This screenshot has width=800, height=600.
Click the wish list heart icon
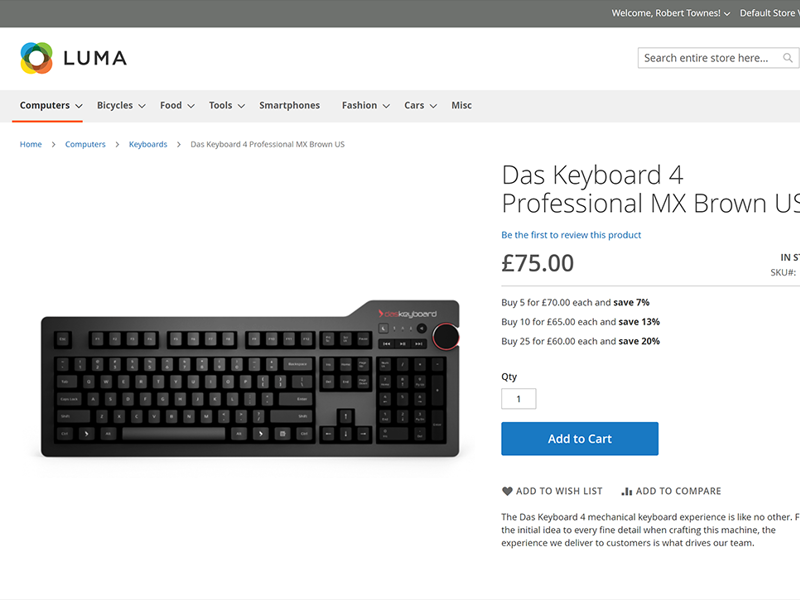507,491
